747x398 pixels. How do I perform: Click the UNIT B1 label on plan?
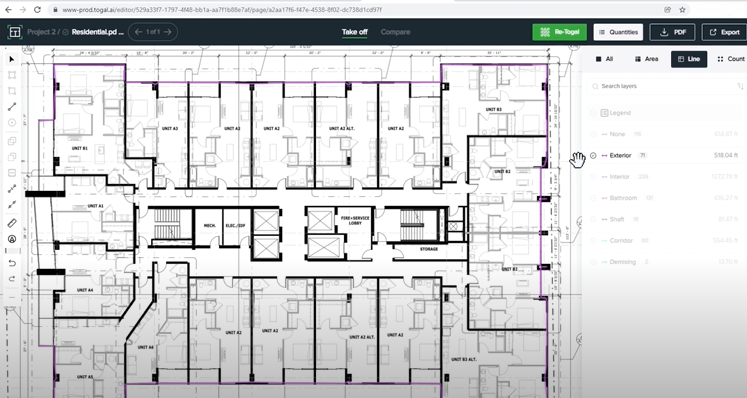click(80, 148)
